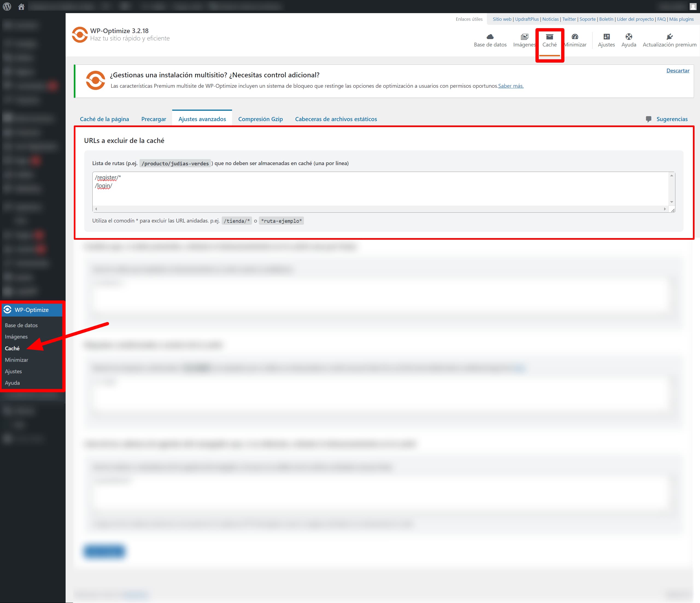The width and height of the screenshot is (700, 603).
Task: Open the Ayuda lifebuoy icon
Action: (628, 36)
